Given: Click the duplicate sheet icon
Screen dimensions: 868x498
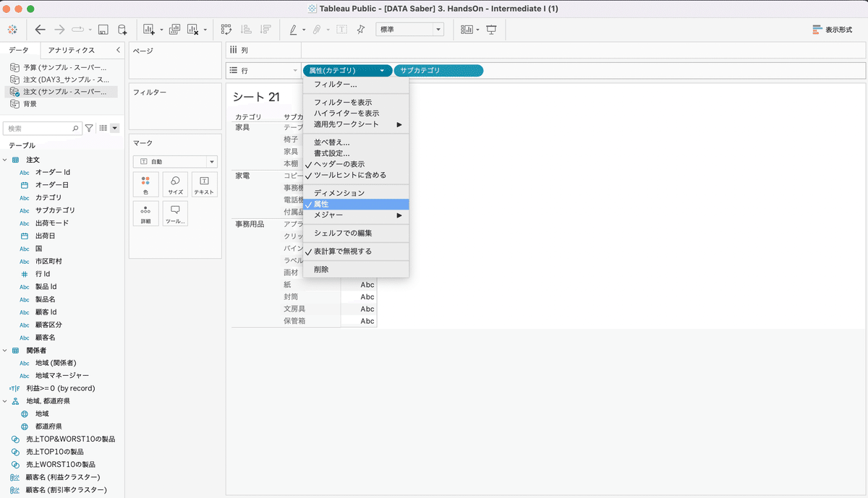Looking at the screenshot, I should 174,30.
